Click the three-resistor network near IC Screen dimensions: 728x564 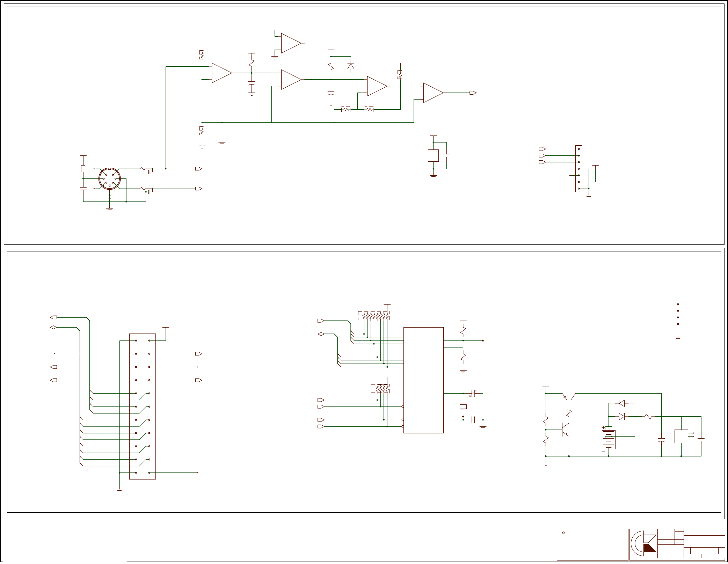[x=380, y=388]
